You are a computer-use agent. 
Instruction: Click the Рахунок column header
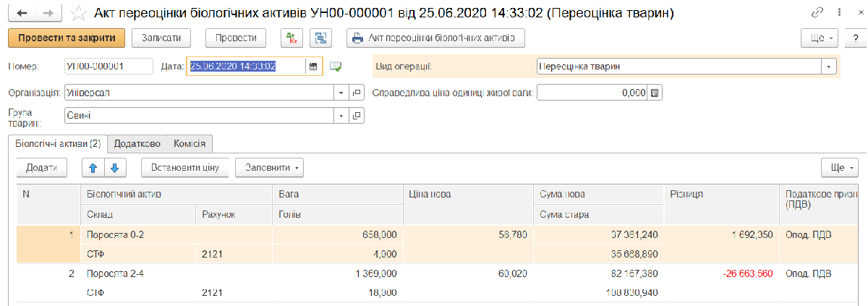tap(233, 214)
